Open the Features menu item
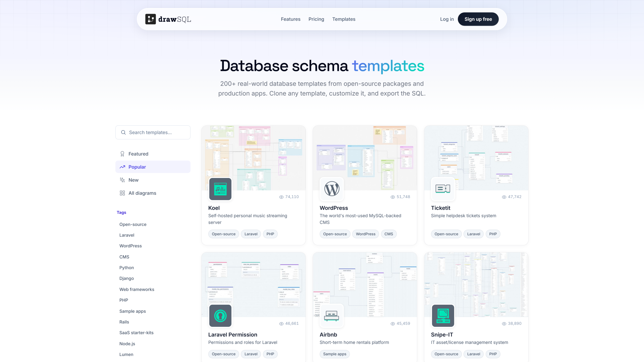The width and height of the screenshot is (644, 362). [x=291, y=19]
